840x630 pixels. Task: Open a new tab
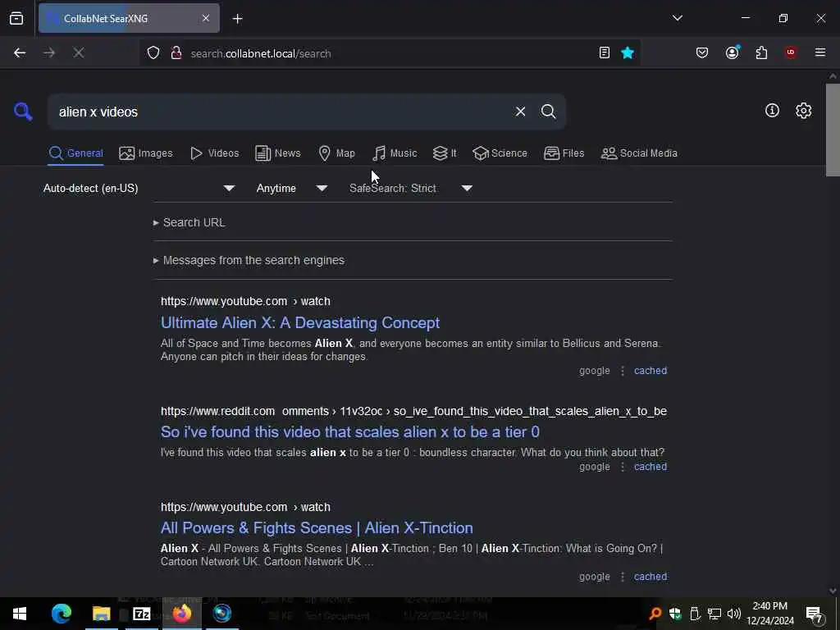(x=237, y=19)
